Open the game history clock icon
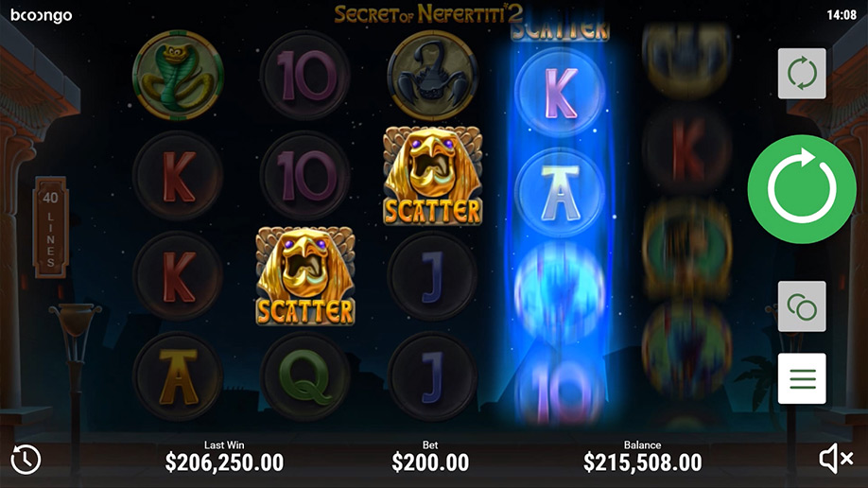Viewport: 868px width, 488px height. (x=26, y=460)
